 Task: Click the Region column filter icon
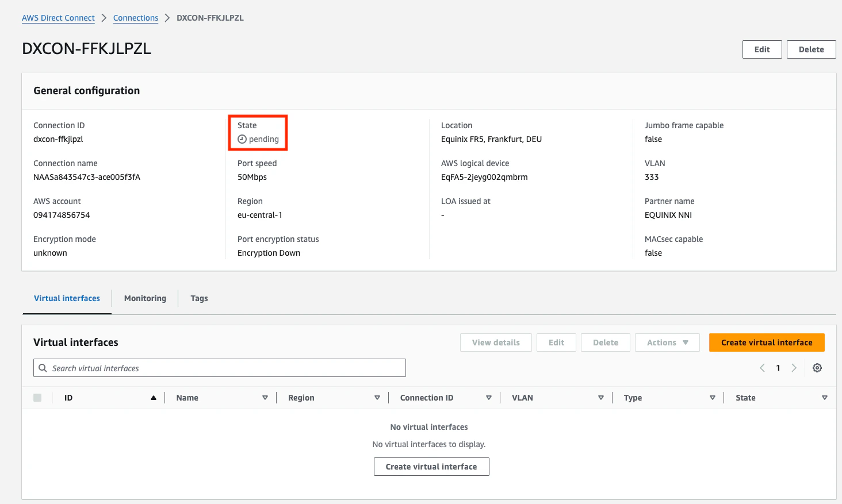377,397
